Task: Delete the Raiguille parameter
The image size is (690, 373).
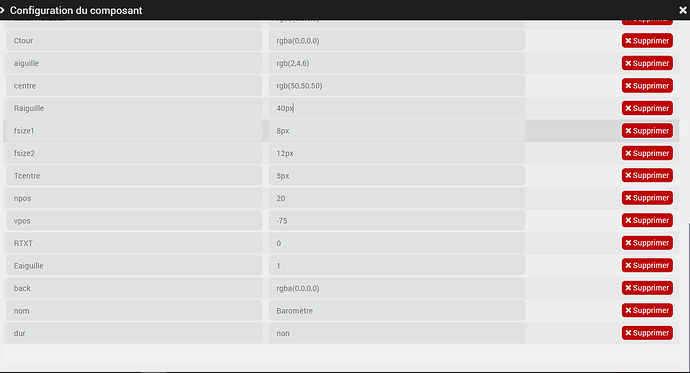Action: (647, 108)
